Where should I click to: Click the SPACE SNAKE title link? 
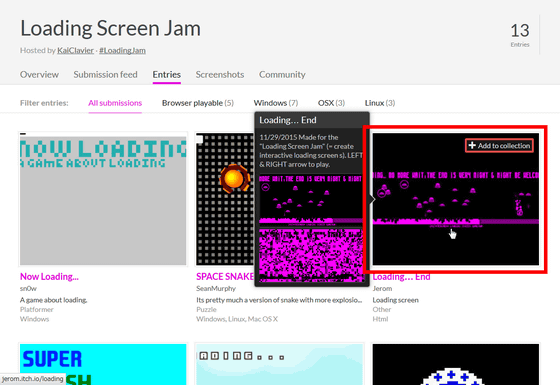(x=225, y=276)
